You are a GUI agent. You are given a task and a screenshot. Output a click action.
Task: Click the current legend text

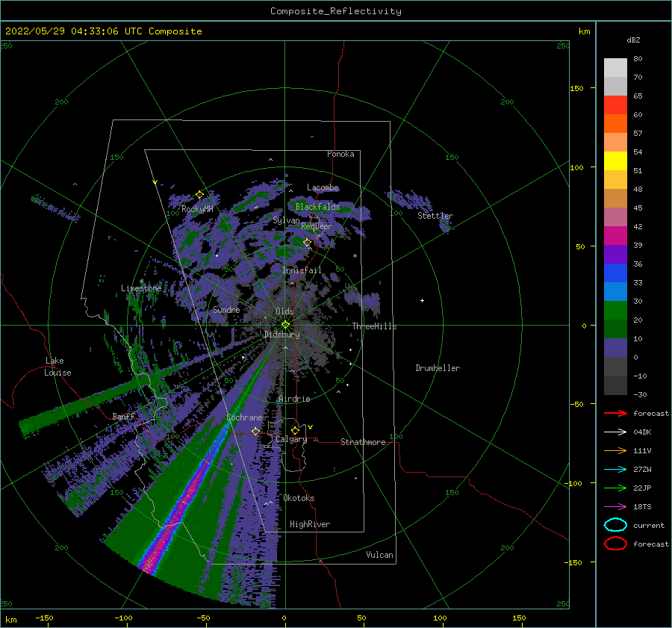pyautogui.click(x=649, y=525)
